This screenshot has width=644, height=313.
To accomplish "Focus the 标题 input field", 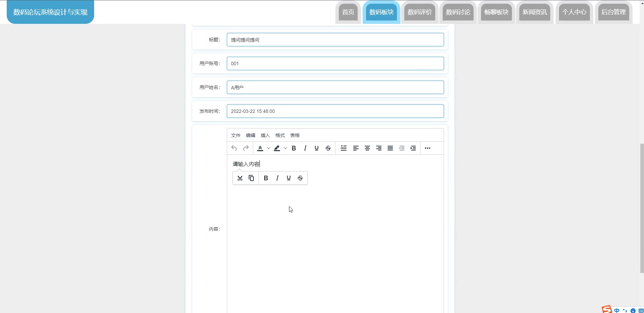I will pos(335,40).
